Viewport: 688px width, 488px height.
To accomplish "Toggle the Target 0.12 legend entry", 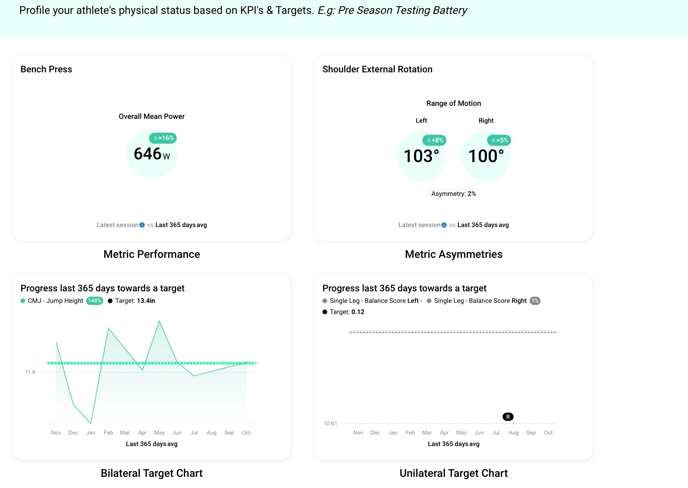I will pos(344,312).
